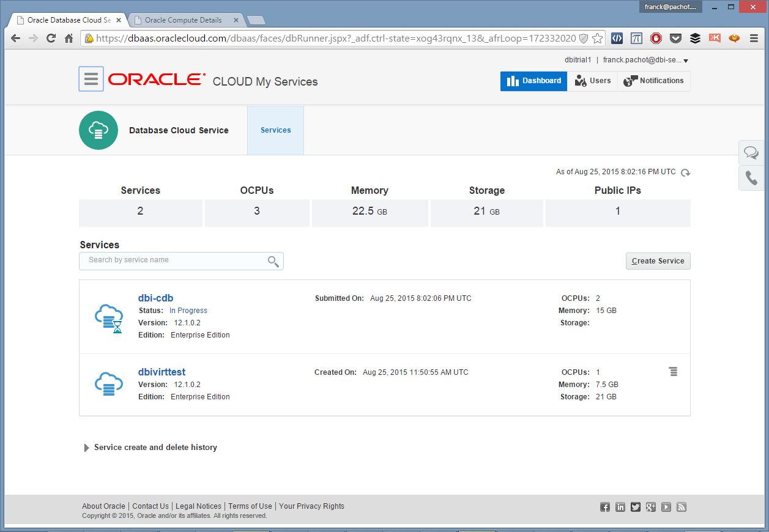Image resolution: width=769 pixels, height=532 pixels.
Task: Select the Services tab
Action: click(275, 130)
